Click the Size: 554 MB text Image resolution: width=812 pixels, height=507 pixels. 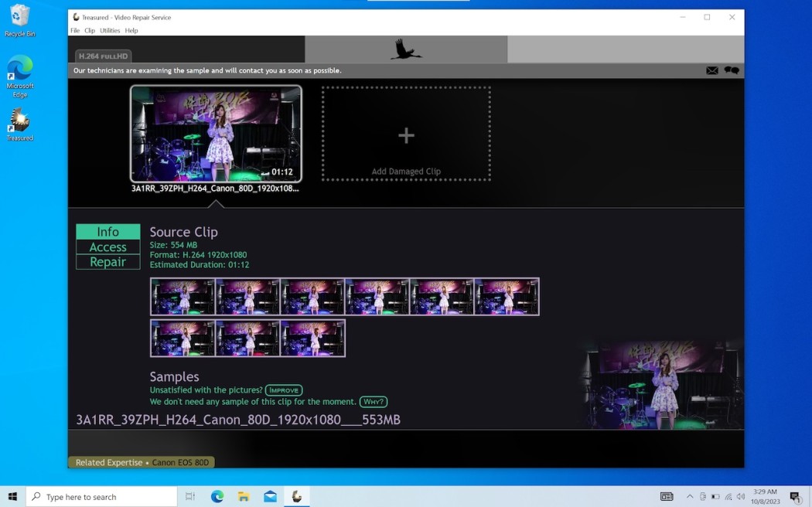[173, 245]
